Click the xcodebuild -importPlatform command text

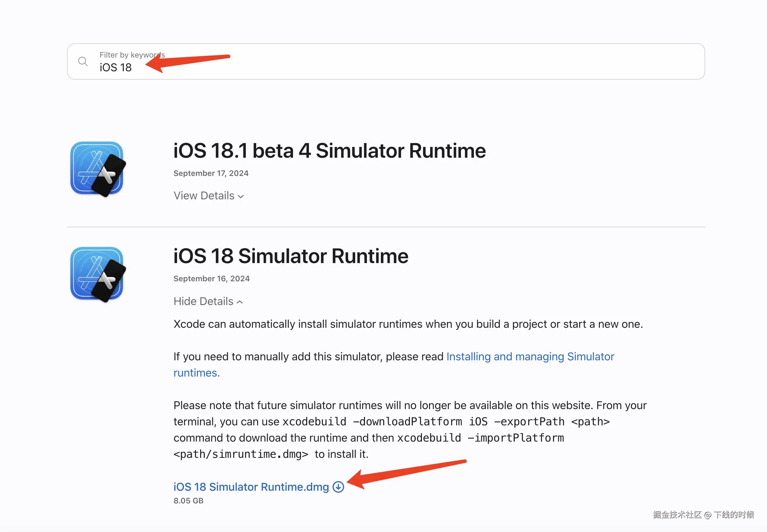click(x=481, y=438)
